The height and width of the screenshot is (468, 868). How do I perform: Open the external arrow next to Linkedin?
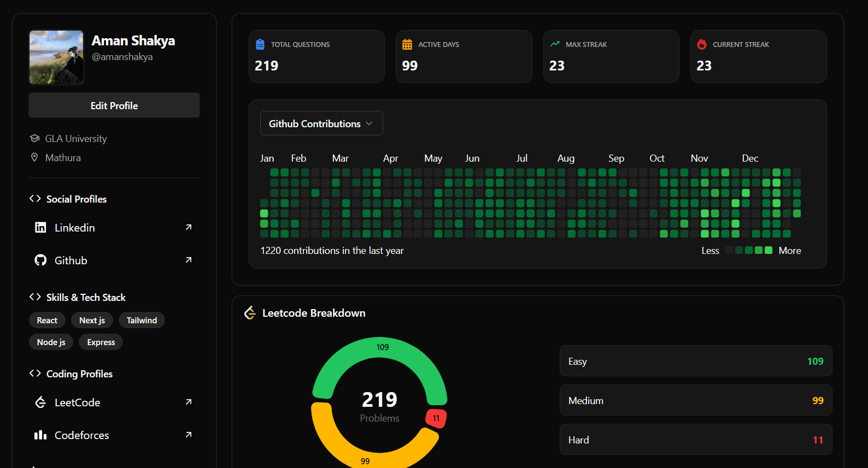pyautogui.click(x=189, y=227)
